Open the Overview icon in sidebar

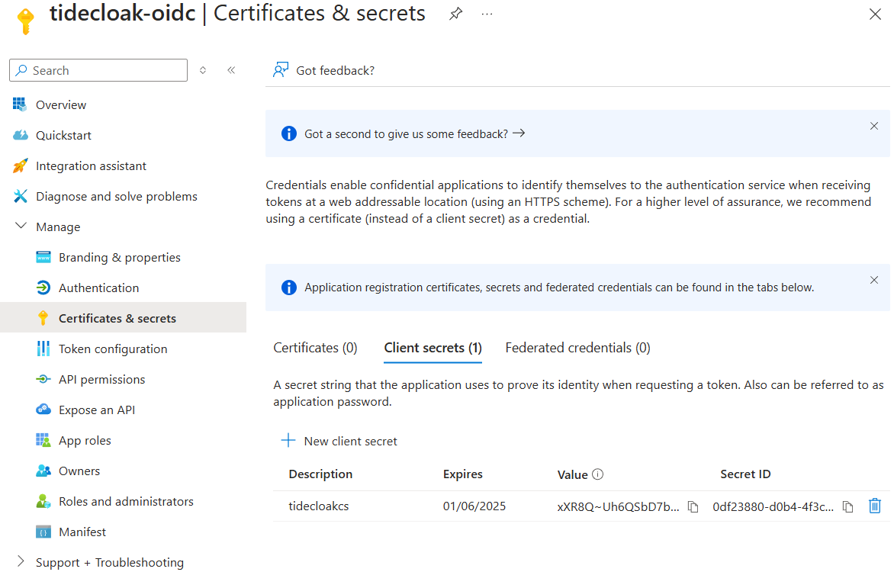point(19,104)
